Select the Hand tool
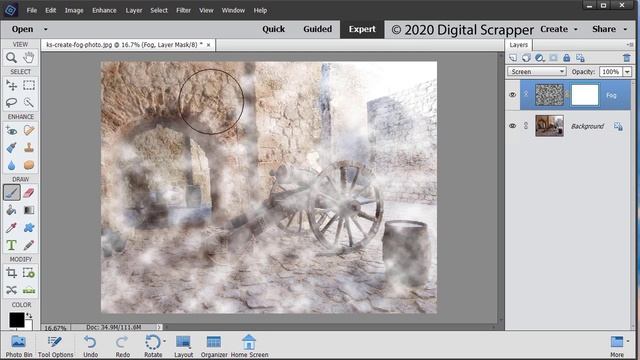 point(29,58)
